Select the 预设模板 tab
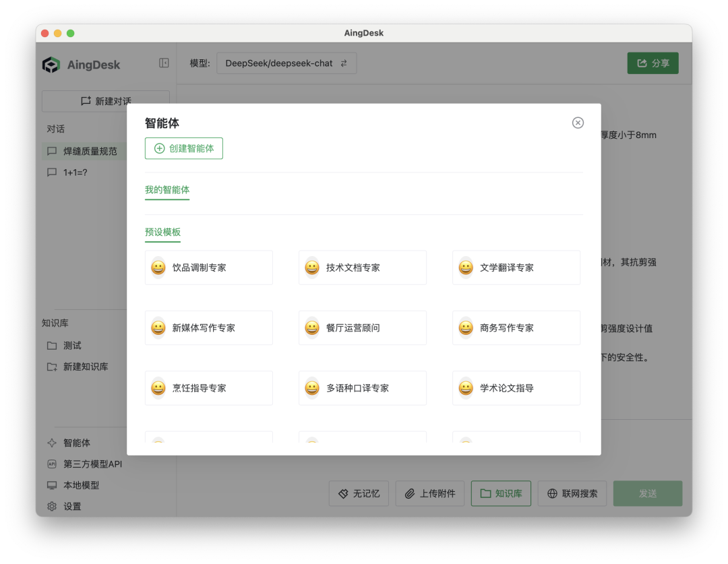Screen dimensions: 728x564 162,232
